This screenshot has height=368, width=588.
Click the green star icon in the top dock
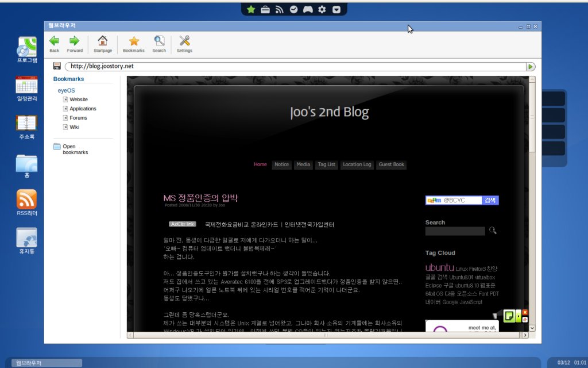[251, 9]
